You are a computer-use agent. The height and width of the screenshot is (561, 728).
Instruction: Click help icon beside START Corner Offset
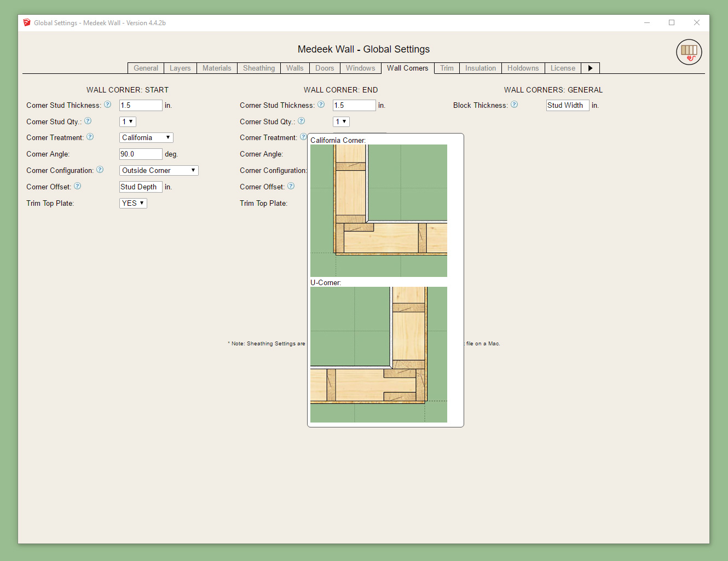[78, 186]
